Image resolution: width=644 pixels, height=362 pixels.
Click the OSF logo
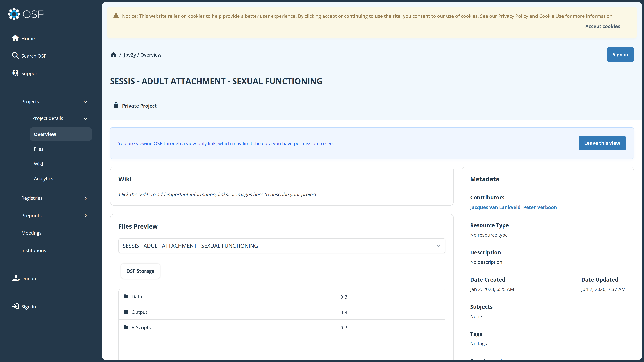(x=26, y=14)
